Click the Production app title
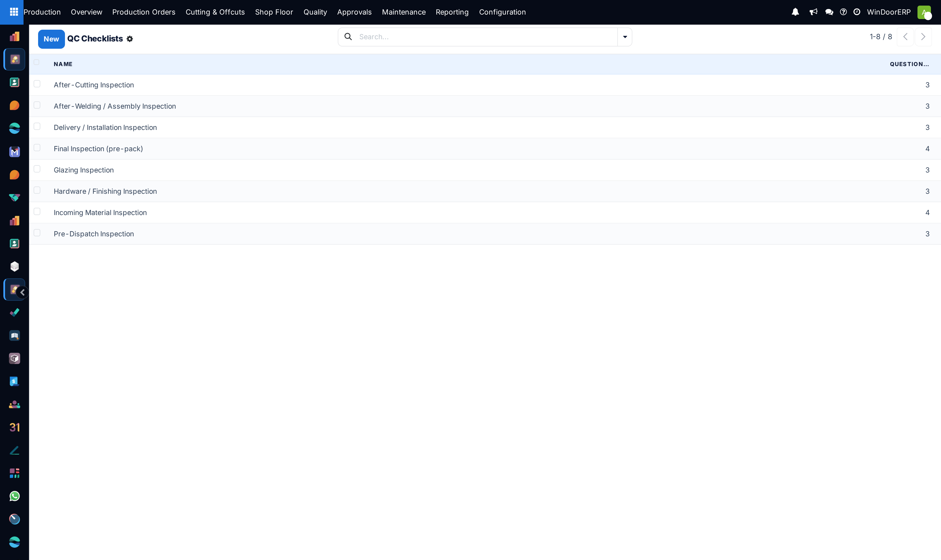The image size is (941, 560). point(42,12)
